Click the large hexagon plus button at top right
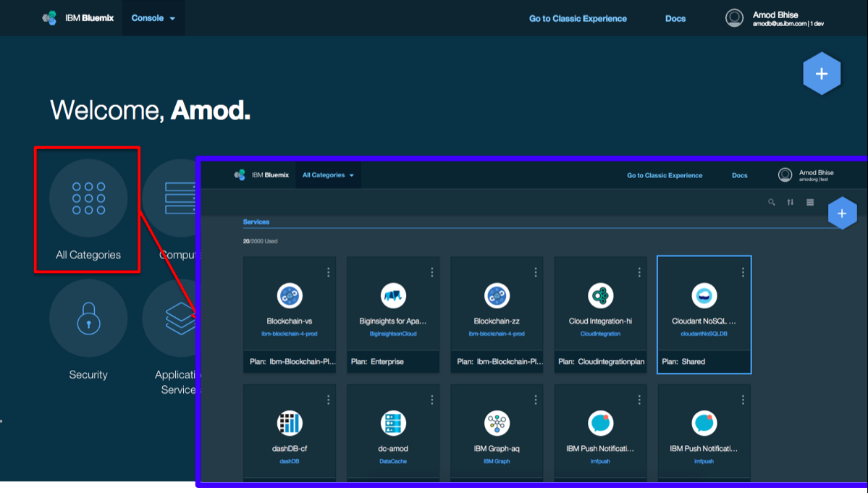 (822, 74)
